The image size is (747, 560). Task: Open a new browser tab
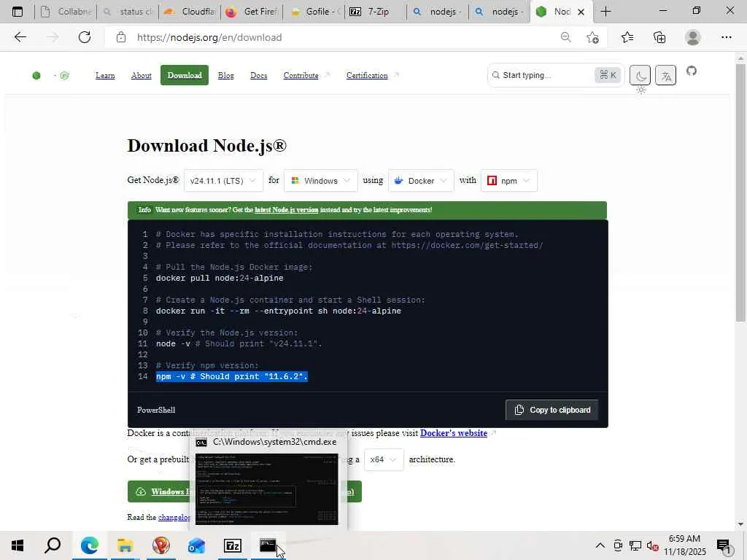pyautogui.click(x=605, y=12)
